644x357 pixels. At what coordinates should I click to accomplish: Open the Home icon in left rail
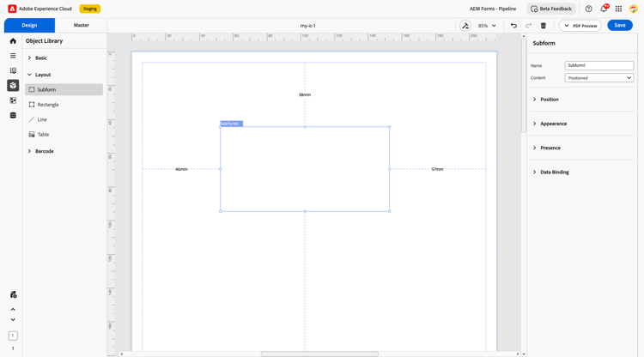[13, 41]
